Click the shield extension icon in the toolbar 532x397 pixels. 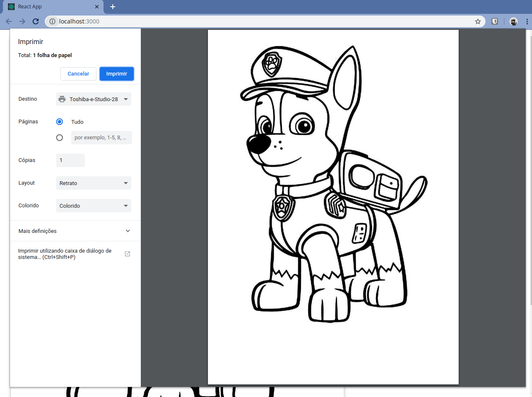click(495, 21)
